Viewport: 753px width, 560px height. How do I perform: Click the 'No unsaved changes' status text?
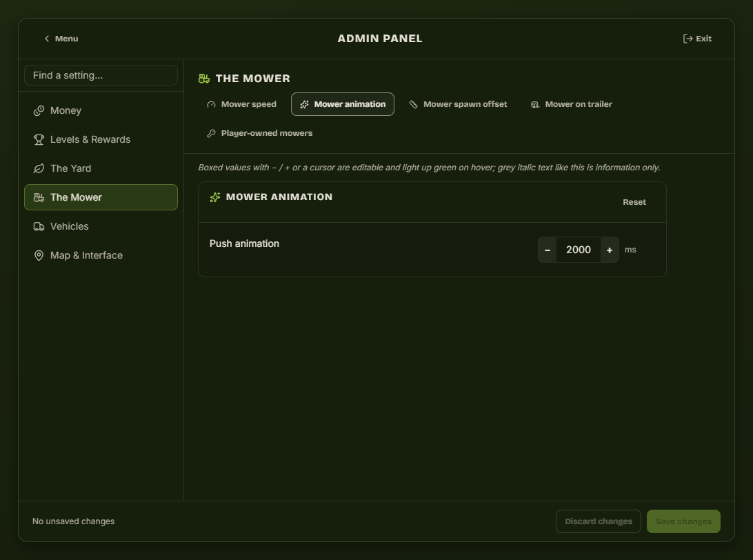(74, 521)
